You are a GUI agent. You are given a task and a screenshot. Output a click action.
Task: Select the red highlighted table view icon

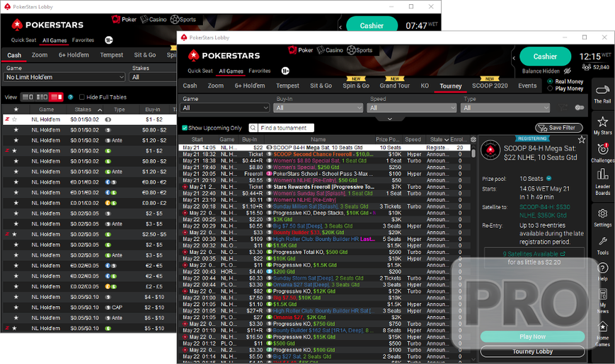(x=56, y=97)
